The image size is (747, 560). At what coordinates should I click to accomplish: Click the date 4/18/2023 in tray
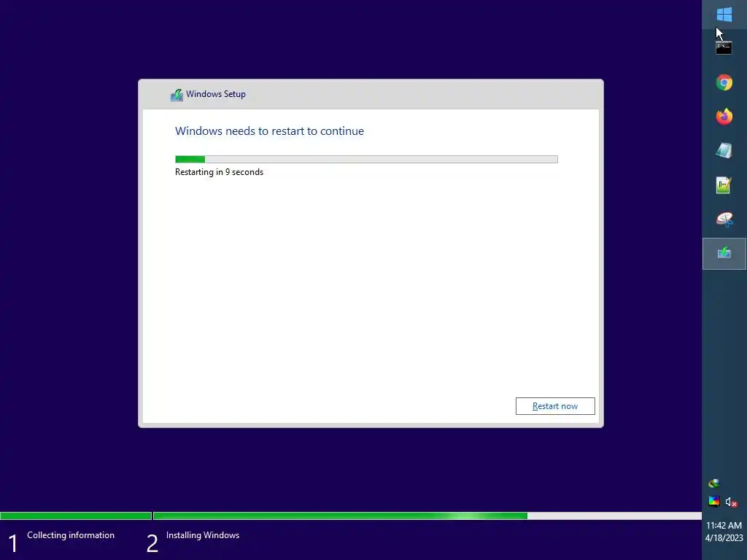pos(724,538)
